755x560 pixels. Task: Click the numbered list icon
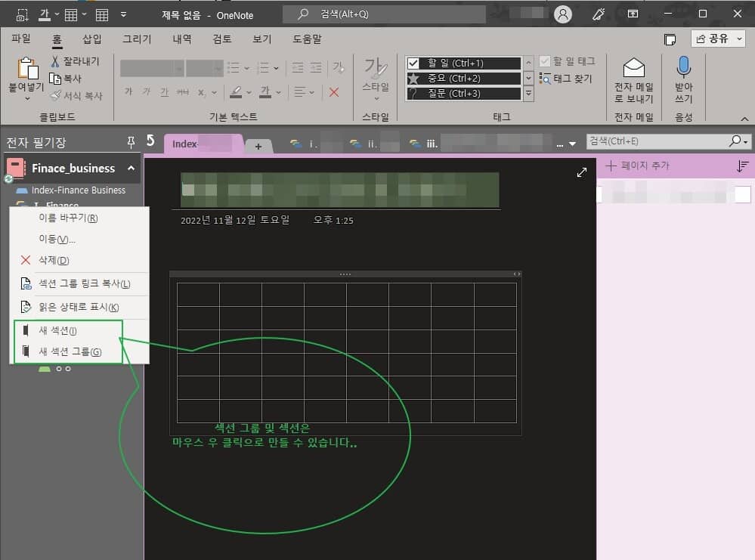coord(263,68)
